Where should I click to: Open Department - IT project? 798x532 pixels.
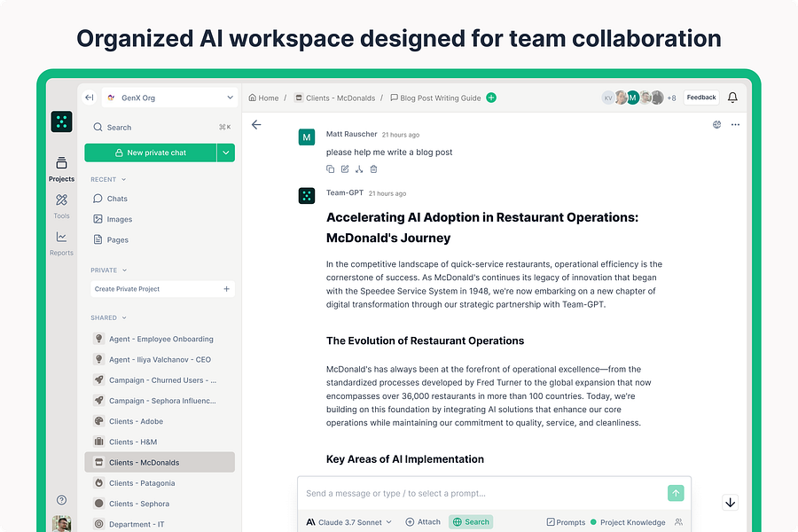coord(160,524)
